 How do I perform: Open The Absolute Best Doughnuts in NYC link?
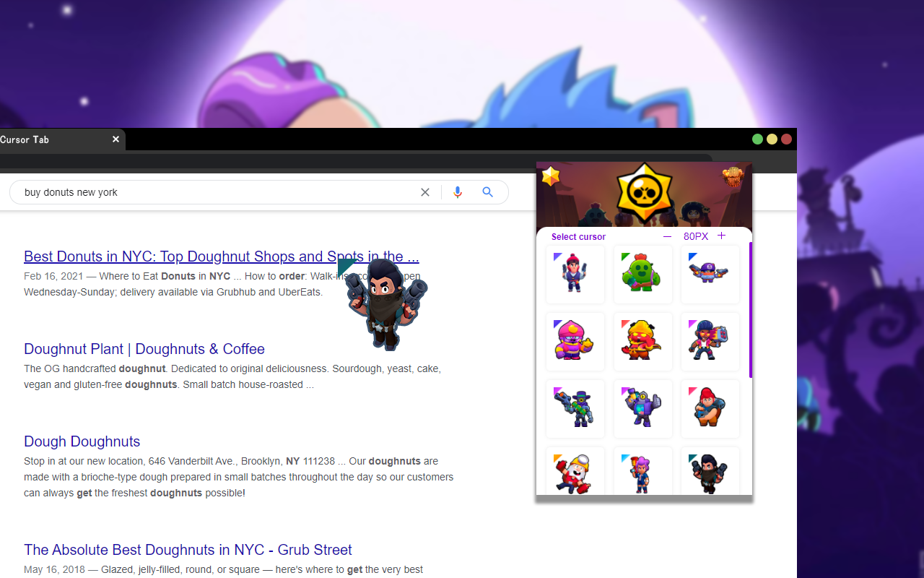pos(188,550)
